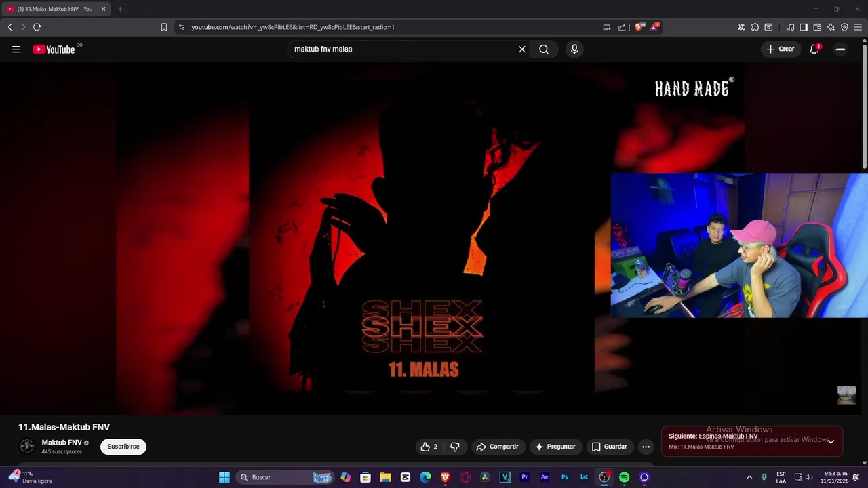Close the 11.Malas-Maktub FNV tab

103,9
